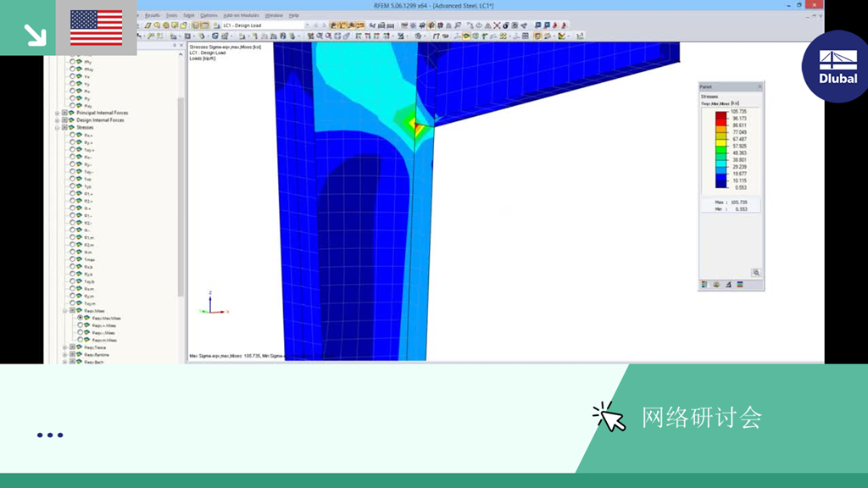Click the Design Internal Forces node icon
Screen dimensions: 868x488
[71, 120]
